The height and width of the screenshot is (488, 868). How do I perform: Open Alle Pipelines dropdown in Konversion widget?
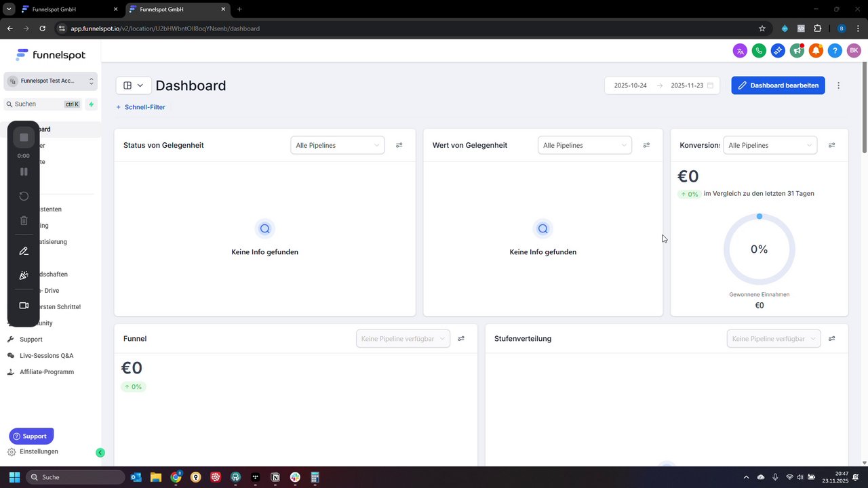tap(770, 145)
